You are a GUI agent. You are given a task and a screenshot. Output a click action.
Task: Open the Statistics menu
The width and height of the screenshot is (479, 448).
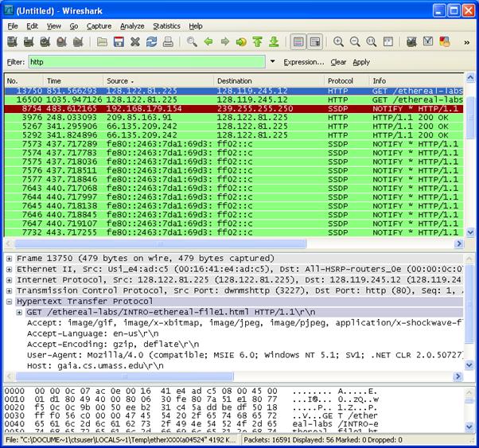tap(166, 25)
